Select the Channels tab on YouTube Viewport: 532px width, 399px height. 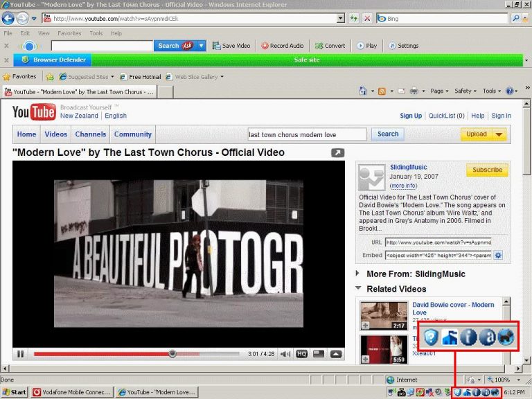click(x=91, y=134)
